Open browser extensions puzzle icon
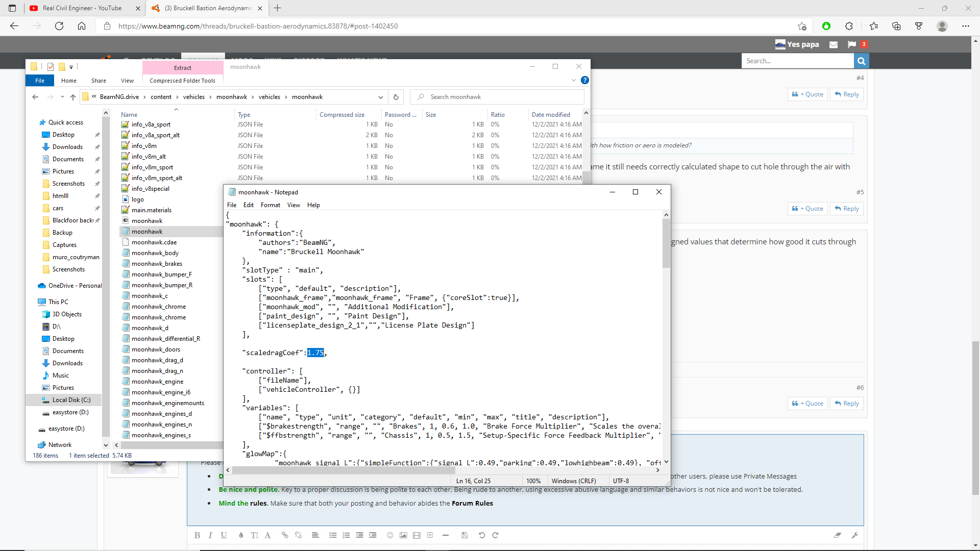This screenshot has height=551, width=980. 849,26
